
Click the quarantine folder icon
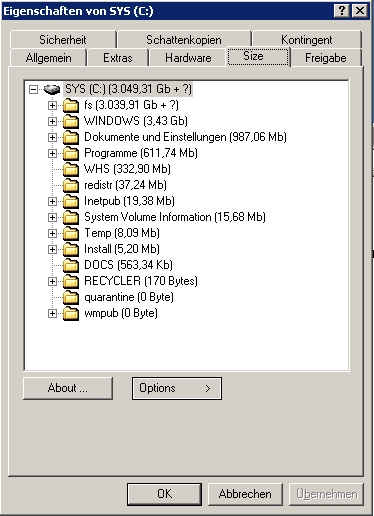pos(71,297)
